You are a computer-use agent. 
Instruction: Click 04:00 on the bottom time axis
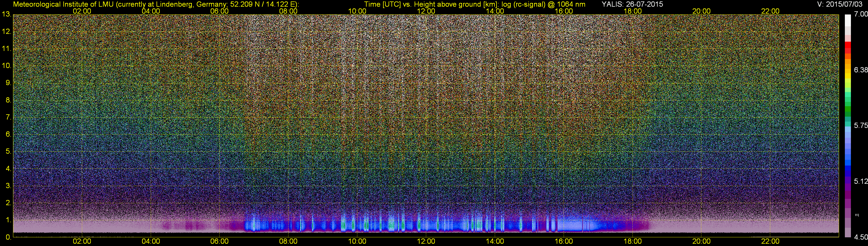coord(151,242)
